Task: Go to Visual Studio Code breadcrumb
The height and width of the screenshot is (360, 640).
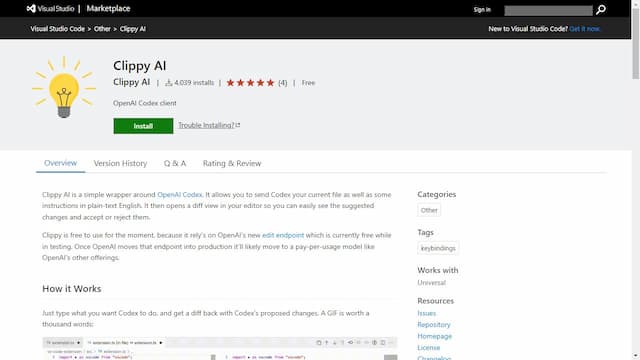Action: click(58, 29)
